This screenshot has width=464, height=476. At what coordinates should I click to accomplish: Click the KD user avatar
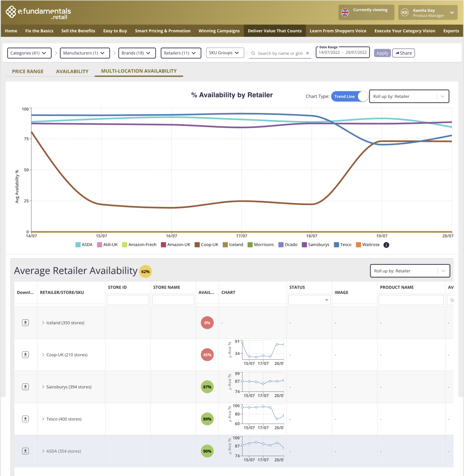click(405, 13)
